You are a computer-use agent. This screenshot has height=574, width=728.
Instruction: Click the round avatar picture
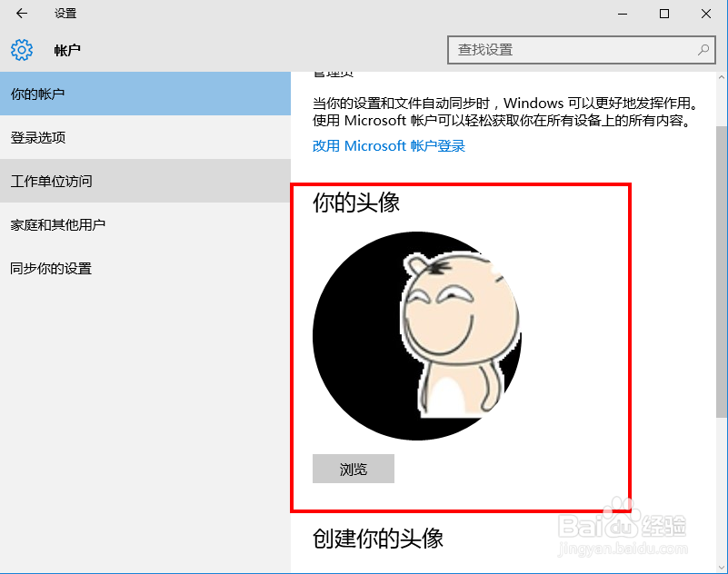click(416, 336)
